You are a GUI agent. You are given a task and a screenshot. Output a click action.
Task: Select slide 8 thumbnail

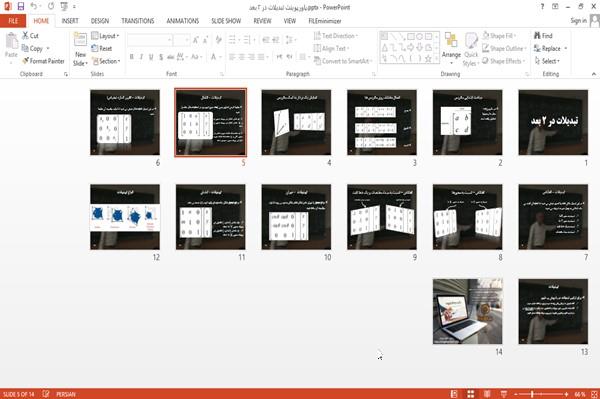coord(468,217)
